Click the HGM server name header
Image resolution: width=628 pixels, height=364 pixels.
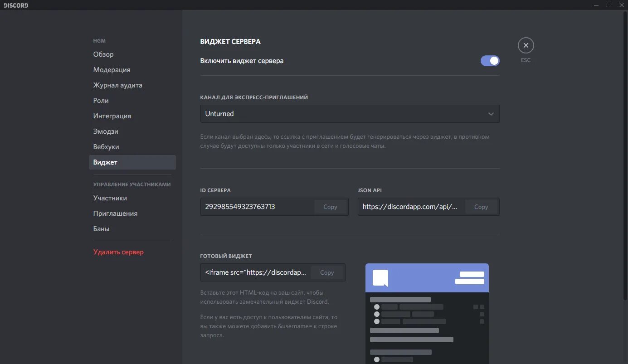(99, 41)
